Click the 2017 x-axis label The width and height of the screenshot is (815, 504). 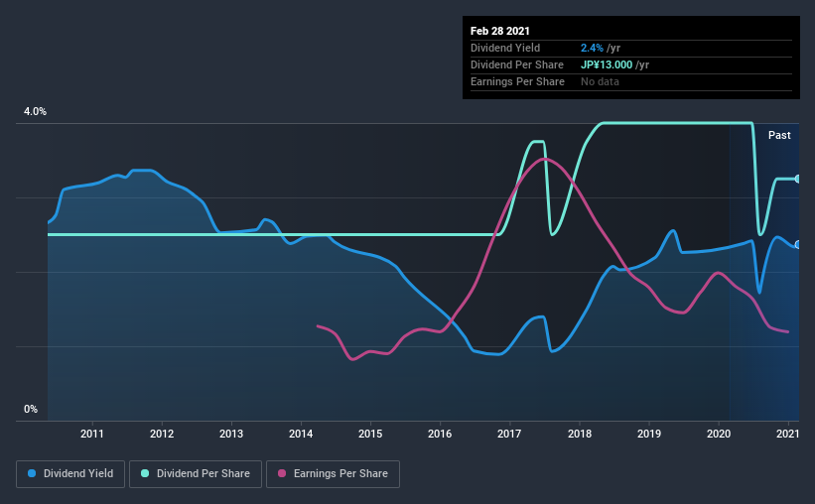point(509,434)
